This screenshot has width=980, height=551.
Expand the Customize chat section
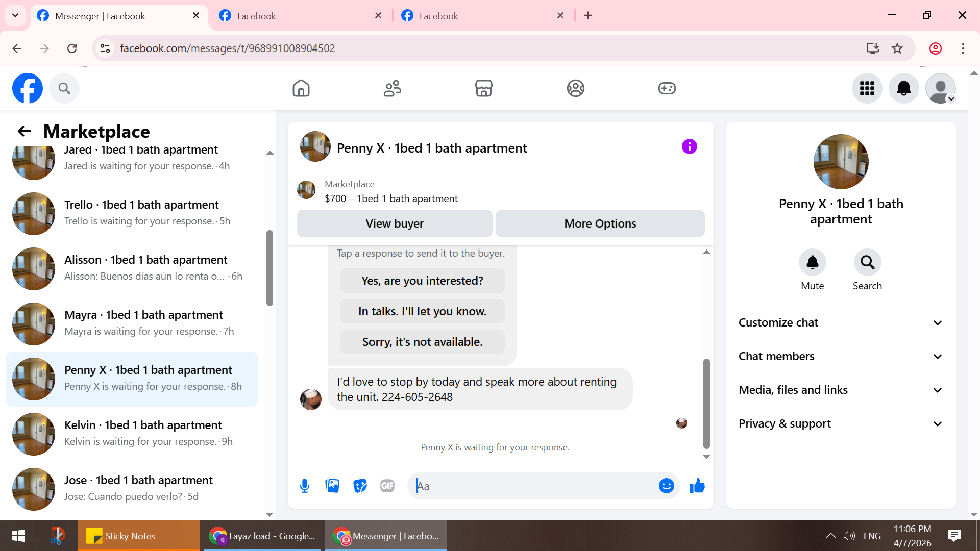click(x=841, y=323)
